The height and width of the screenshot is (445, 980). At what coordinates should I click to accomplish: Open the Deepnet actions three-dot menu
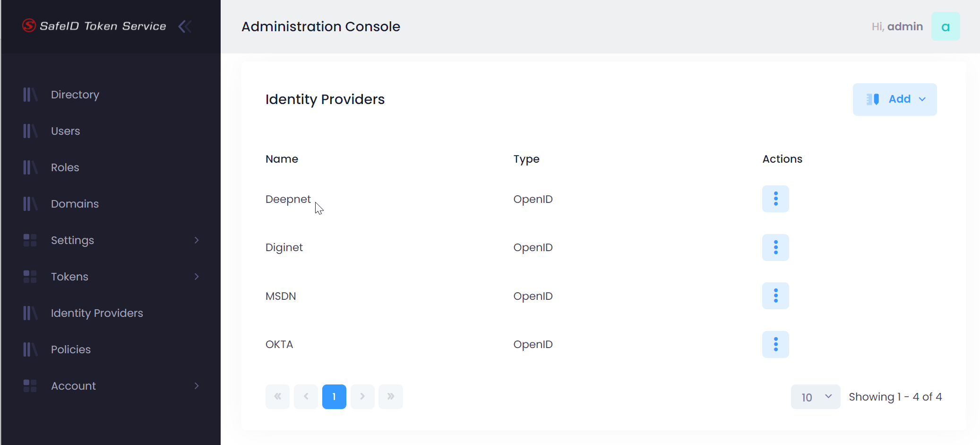[x=775, y=199]
